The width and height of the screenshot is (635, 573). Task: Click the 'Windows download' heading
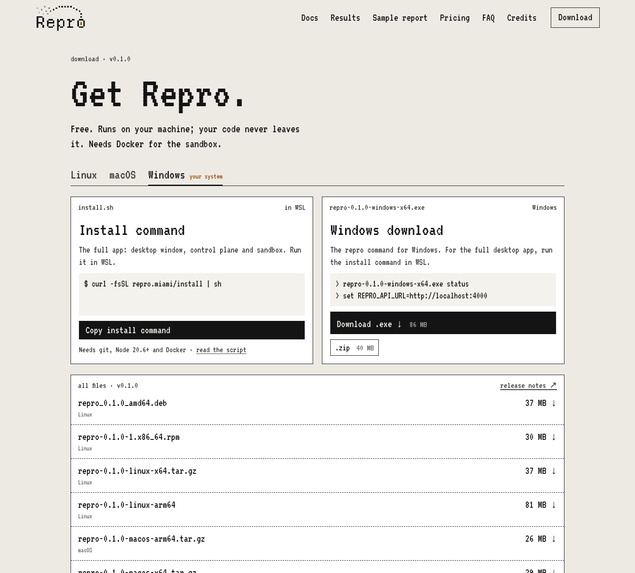[387, 230]
